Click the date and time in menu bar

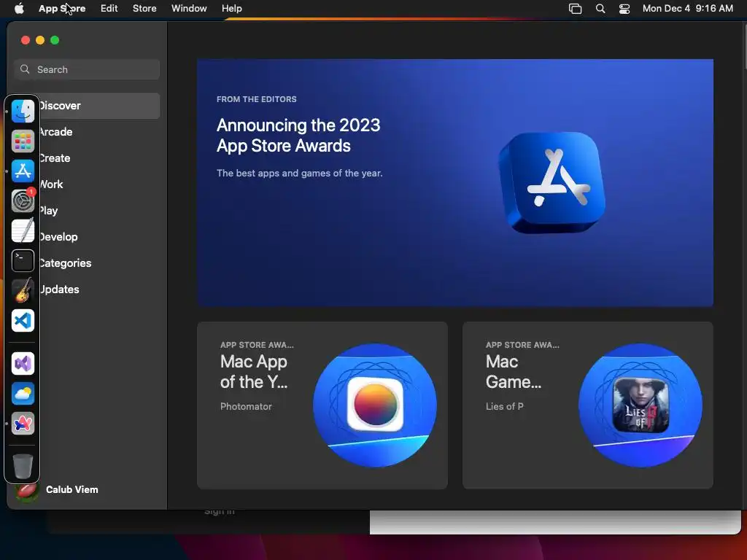pyautogui.click(x=687, y=9)
